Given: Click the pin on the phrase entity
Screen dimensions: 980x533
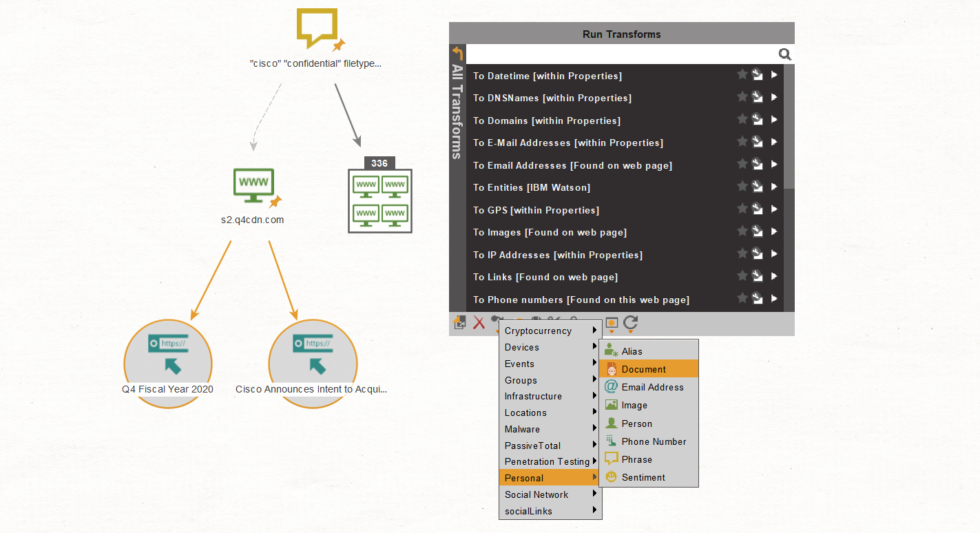Looking at the screenshot, I should click(339, 45).
